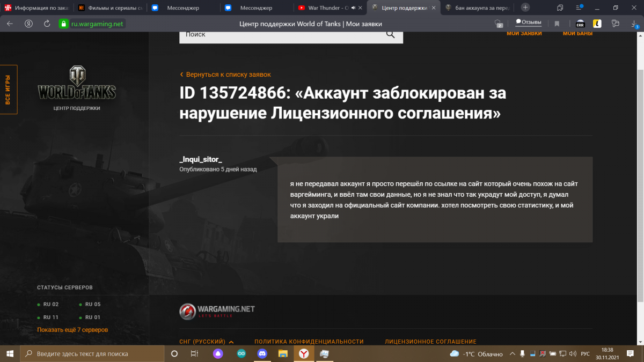Click the World of Tanks logo
The image size is (644, 362).
[77, 83]
